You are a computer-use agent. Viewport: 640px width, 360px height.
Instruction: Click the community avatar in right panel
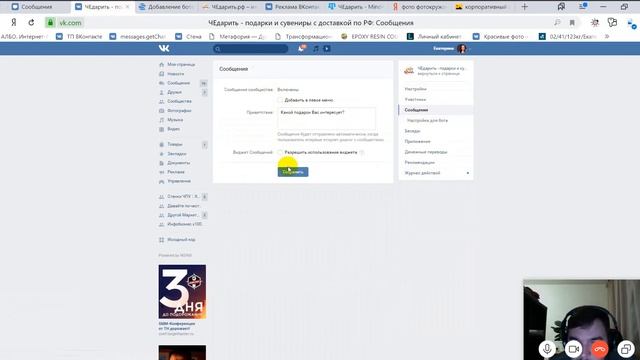tap(409, 71)
